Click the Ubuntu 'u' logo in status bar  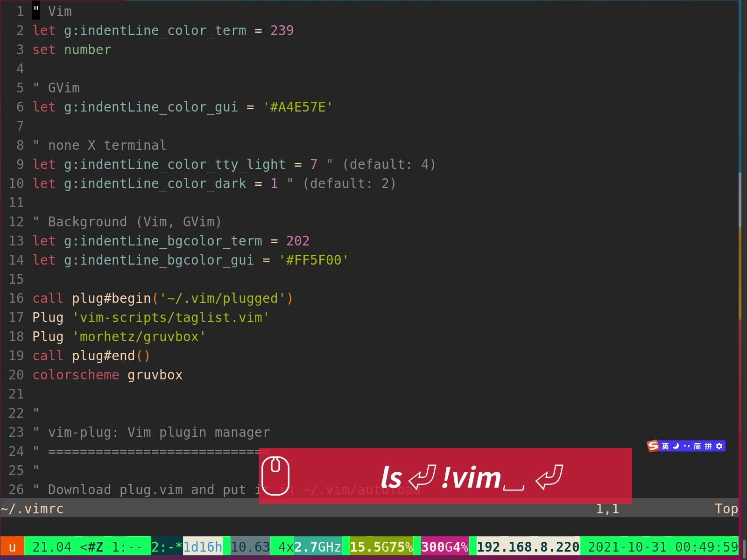tap(12, 547)
